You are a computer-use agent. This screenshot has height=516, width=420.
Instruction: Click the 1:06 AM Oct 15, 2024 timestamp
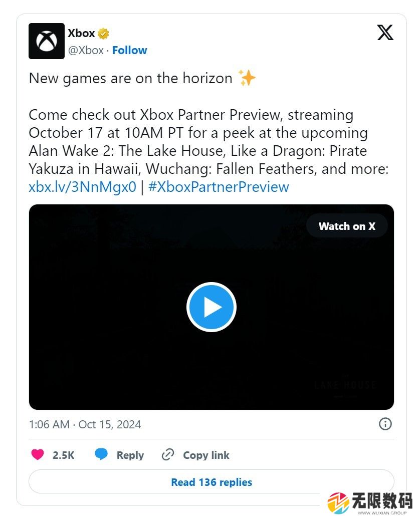(85, 424)
